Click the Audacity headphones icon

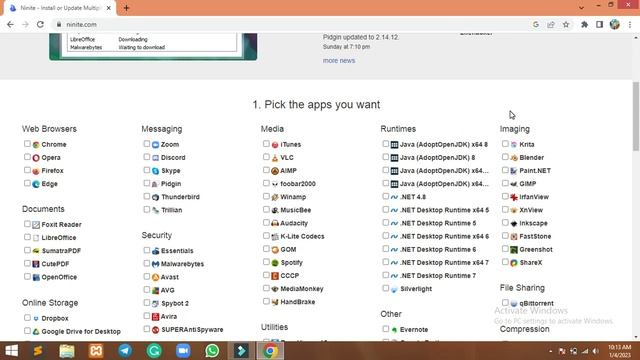275,223
